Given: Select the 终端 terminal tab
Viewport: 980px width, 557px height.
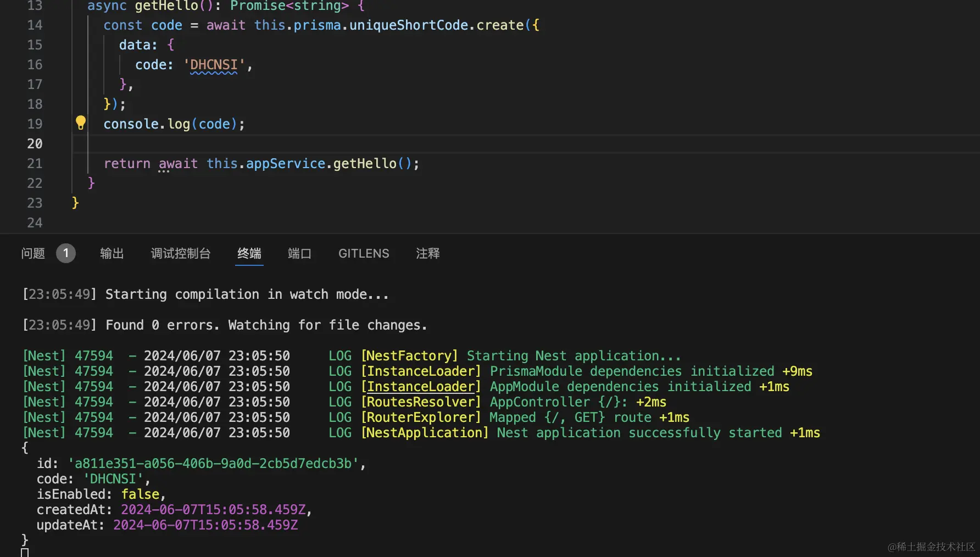Looking at the screenshot, I should 249,253.
